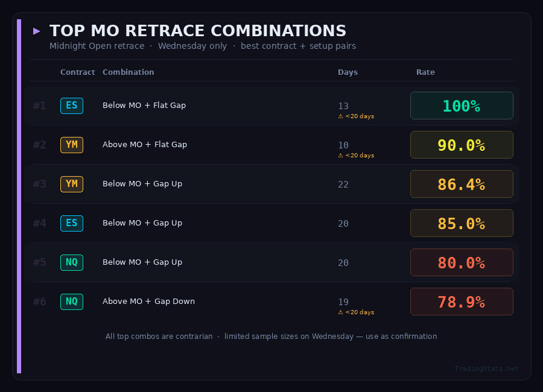Click the 78.9% rate box
This screenshot has width=543, height=392.
tap(462, 302)
